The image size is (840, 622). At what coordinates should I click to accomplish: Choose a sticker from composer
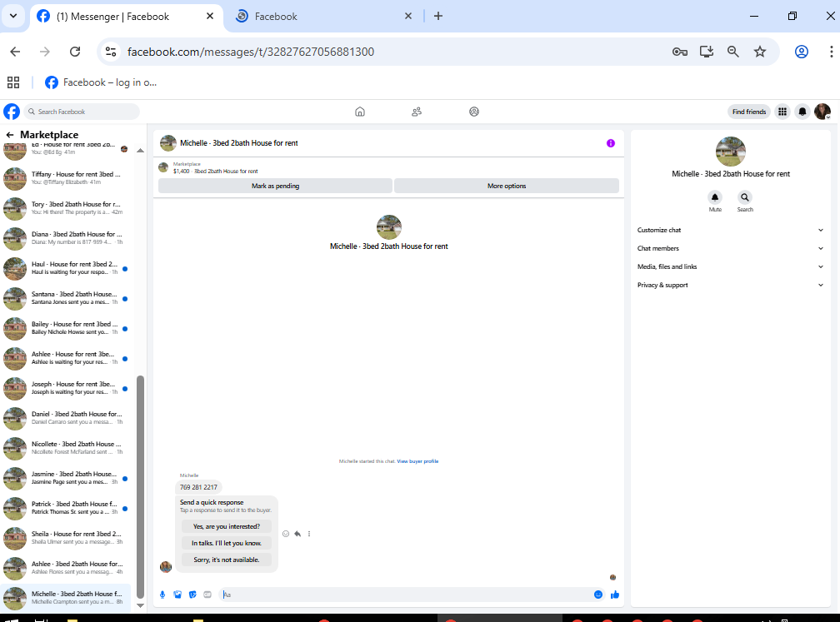192,595
